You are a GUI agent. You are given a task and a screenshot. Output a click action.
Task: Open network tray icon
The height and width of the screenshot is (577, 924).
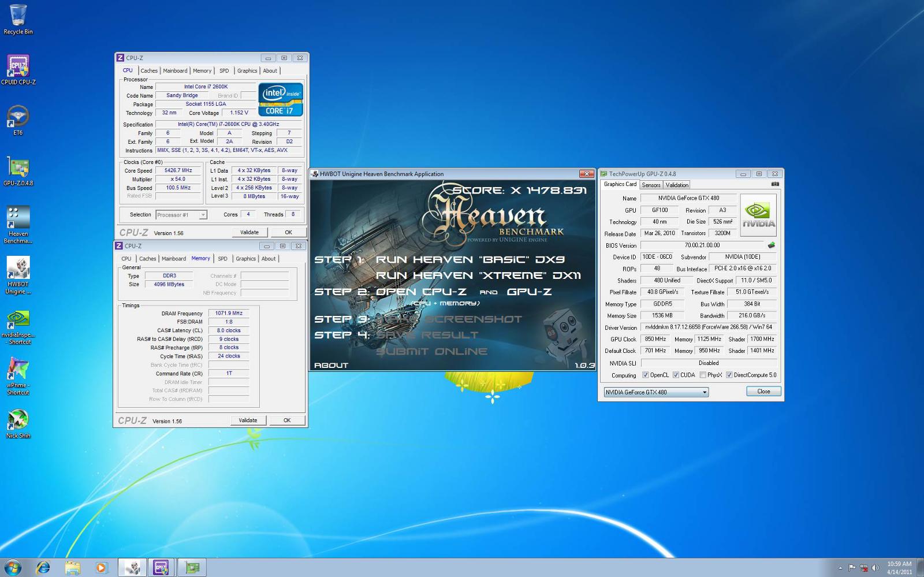click(x=864, y=568)
